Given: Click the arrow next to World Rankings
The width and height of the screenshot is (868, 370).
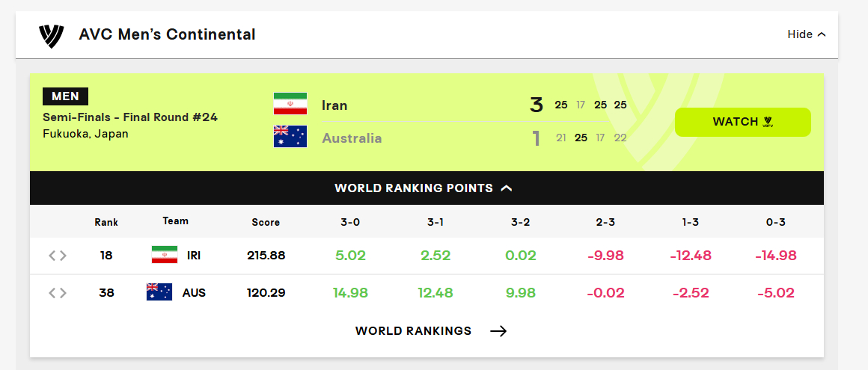Looking at the screenshot, I should tap(498, 330).
